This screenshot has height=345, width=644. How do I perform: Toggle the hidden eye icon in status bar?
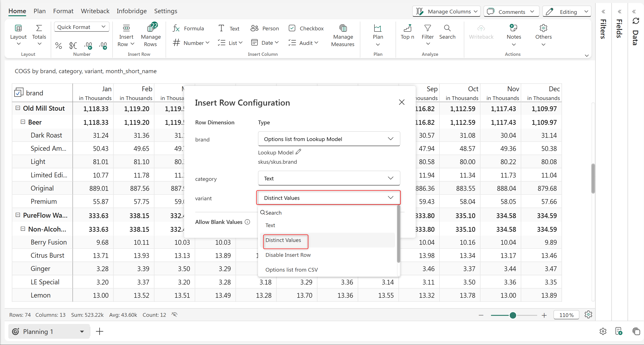pyautogui.click(x=175, y=314)
